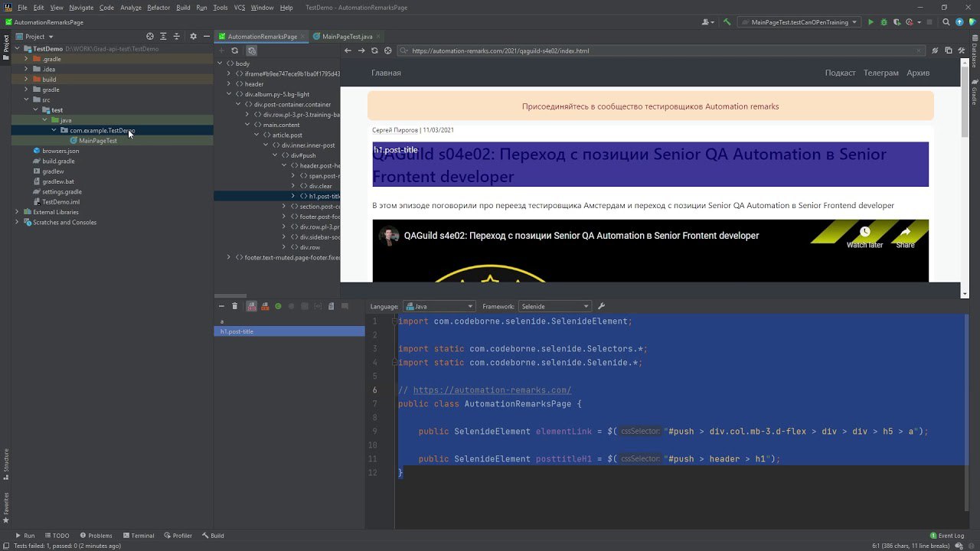The width and height of the screenshot is (980, 551).
Task: Select the AutomationRemarksPage editor tab
Action: coord(263,36)
